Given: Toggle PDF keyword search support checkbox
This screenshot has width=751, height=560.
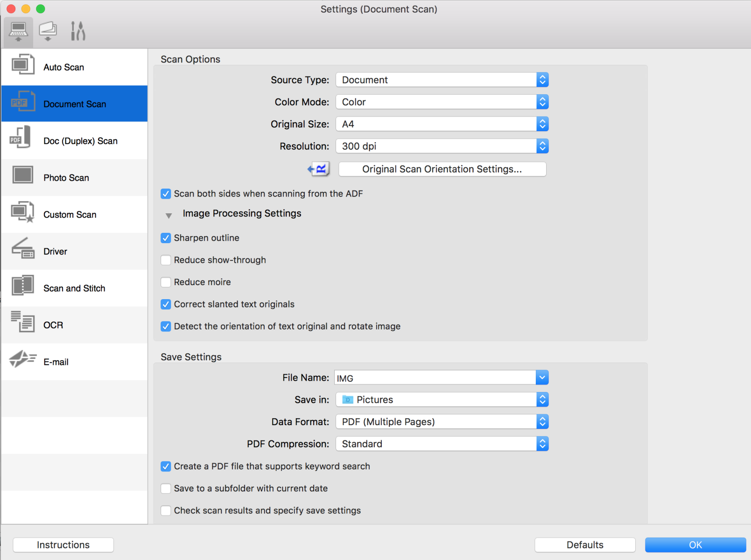Looking at the screenshot, I should tap(166, 466).
